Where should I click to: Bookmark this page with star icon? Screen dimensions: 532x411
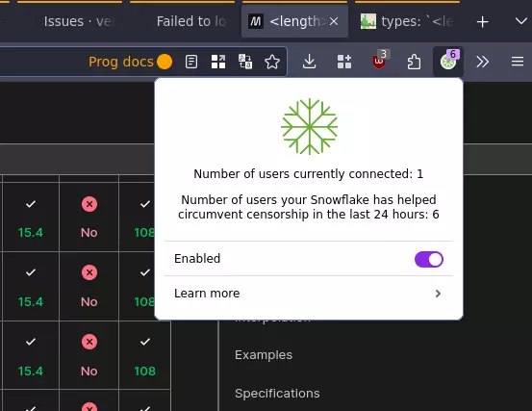tap(272, 62)
